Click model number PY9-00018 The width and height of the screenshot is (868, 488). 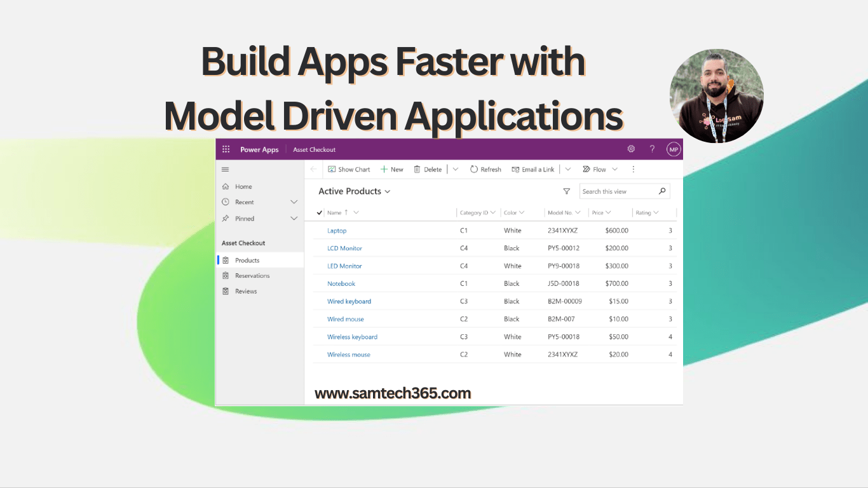[564, 266]
